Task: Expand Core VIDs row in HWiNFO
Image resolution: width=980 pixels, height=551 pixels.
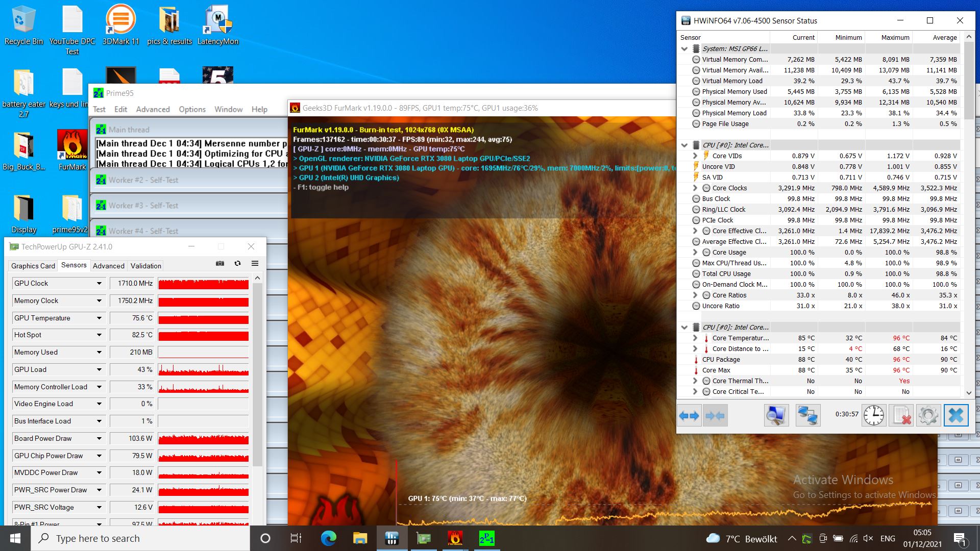Action: point(695,156)
